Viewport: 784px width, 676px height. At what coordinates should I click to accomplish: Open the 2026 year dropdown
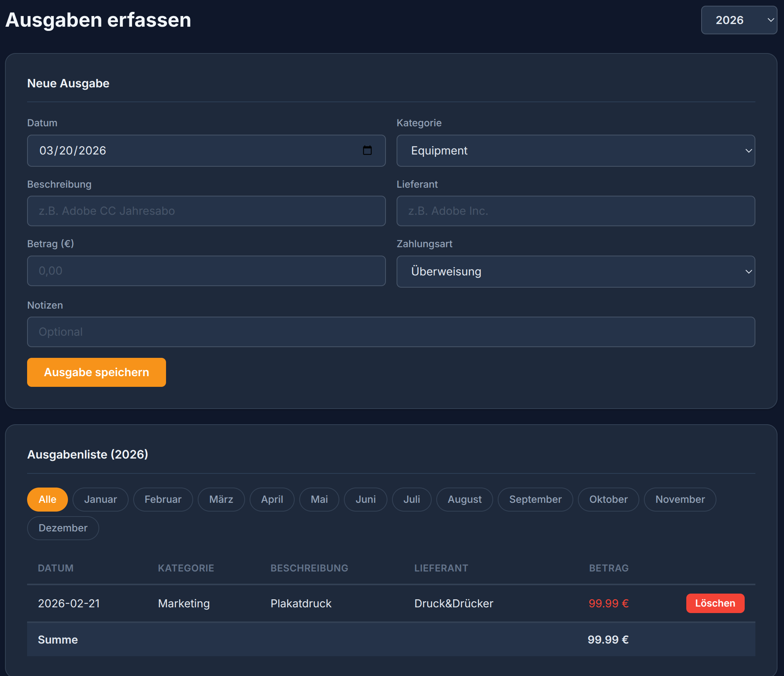coord(739,20)
